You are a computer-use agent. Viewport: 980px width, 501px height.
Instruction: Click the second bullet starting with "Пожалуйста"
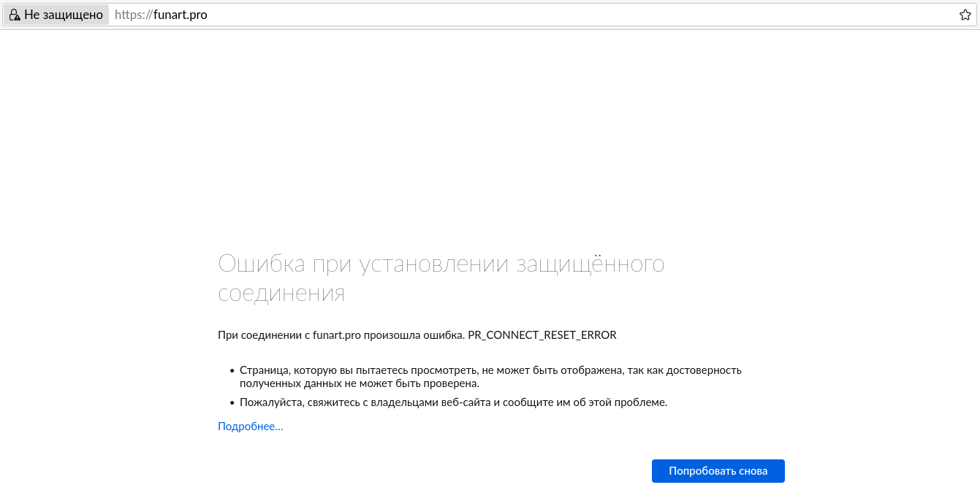pyautogui.click(x=453, y=402)
